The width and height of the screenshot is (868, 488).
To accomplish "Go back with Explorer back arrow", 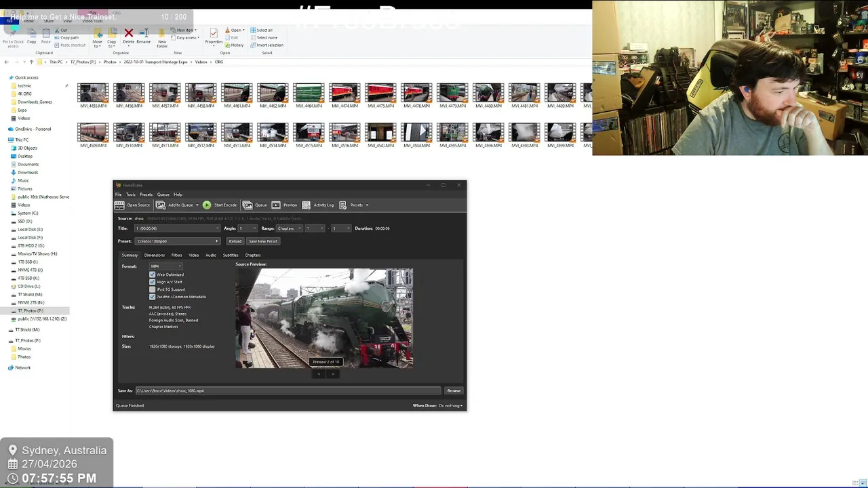I will coord(6,62).
